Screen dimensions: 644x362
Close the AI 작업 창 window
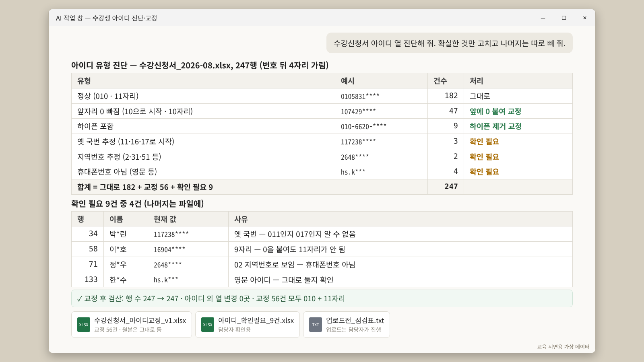(x=585, y=18)
